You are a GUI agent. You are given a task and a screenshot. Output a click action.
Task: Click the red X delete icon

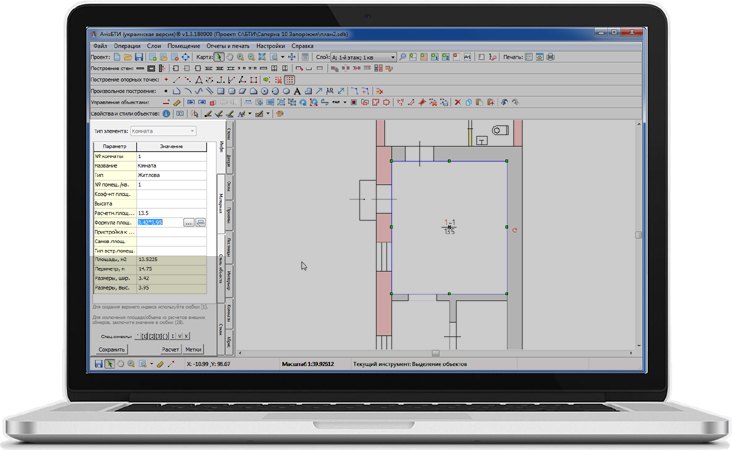[458, 102]
